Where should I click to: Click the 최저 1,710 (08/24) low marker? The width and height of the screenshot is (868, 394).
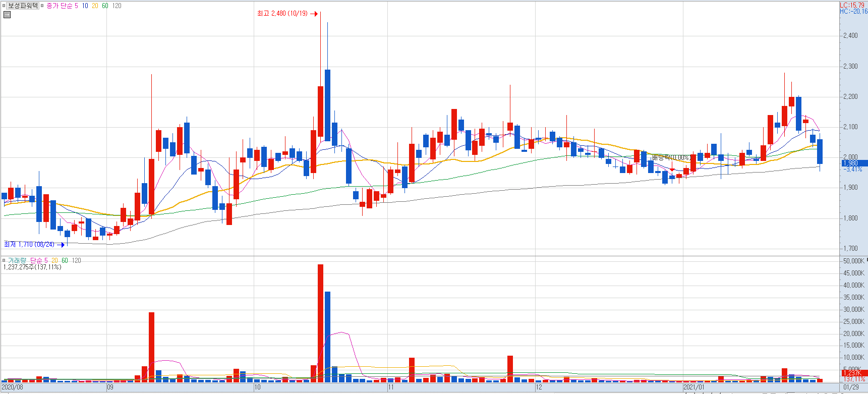click(x=34, y=245)
